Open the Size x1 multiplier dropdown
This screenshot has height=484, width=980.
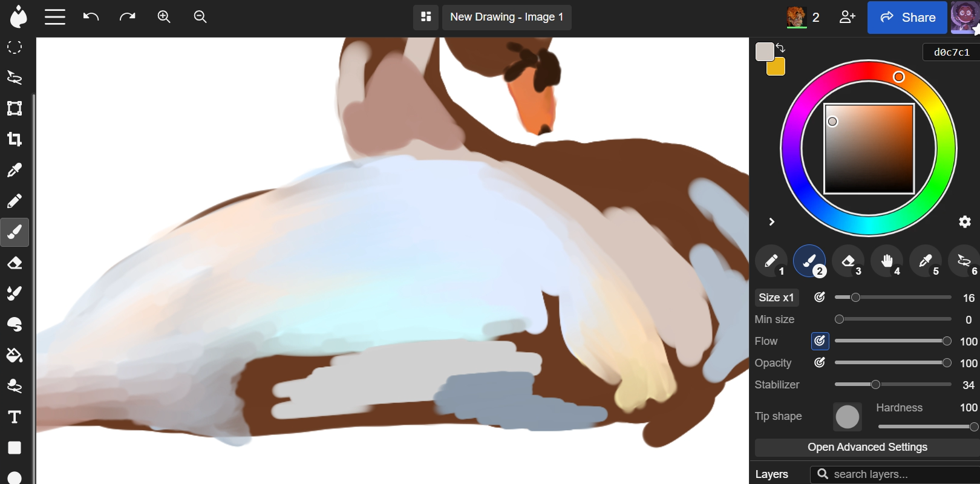(776, 298)
